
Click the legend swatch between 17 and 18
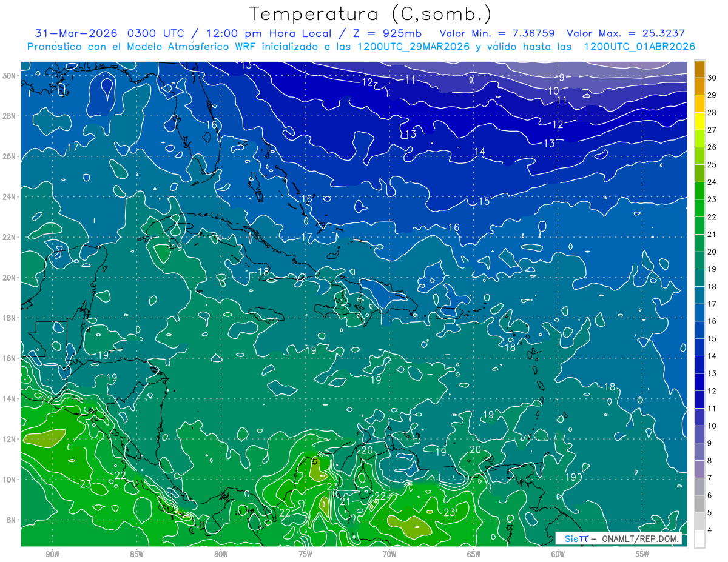(699, 295)
